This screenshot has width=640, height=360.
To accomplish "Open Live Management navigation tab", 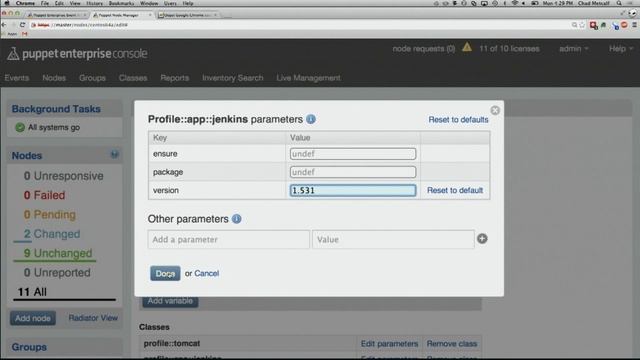I will pyautogui.click(x=308, y=78).
